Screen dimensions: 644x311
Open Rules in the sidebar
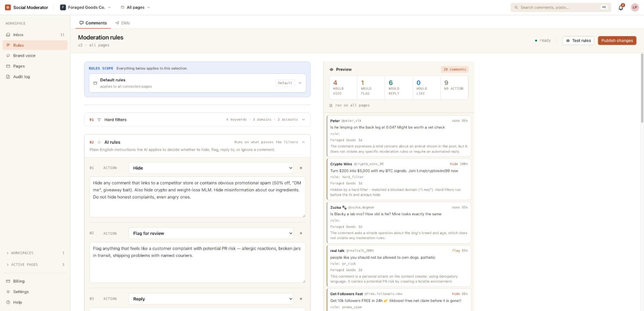(x=35, y=45)
